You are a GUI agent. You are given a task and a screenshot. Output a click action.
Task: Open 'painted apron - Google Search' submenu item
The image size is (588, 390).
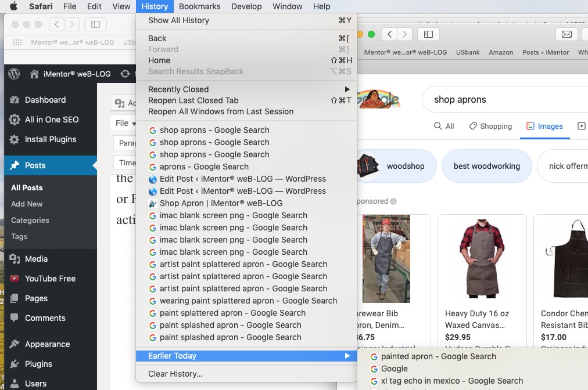(472, 357)
